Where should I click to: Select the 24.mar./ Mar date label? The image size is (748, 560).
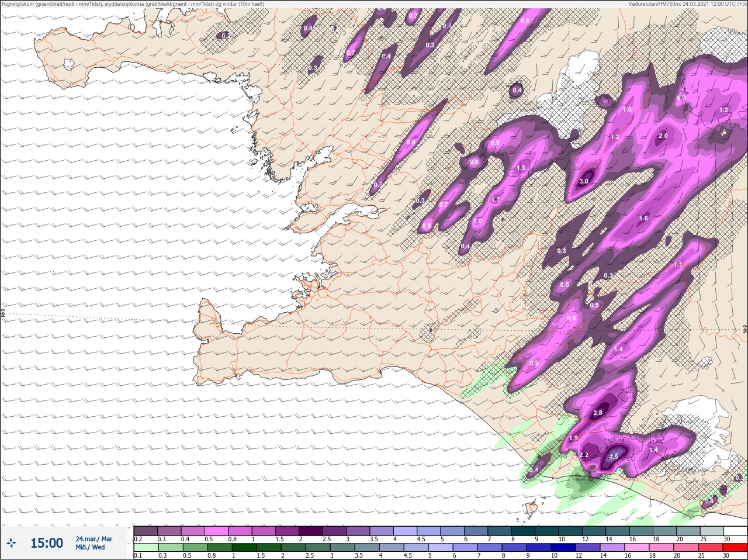tap(93, 539)
